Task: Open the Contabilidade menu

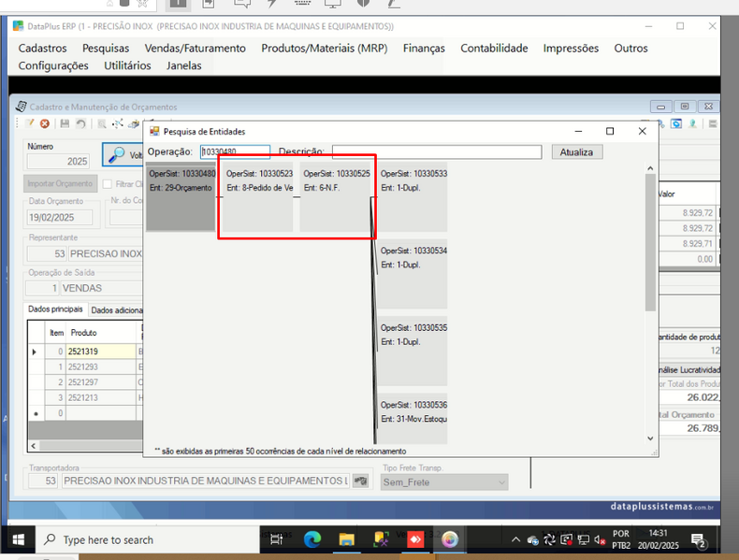Action: coord(494,48)
